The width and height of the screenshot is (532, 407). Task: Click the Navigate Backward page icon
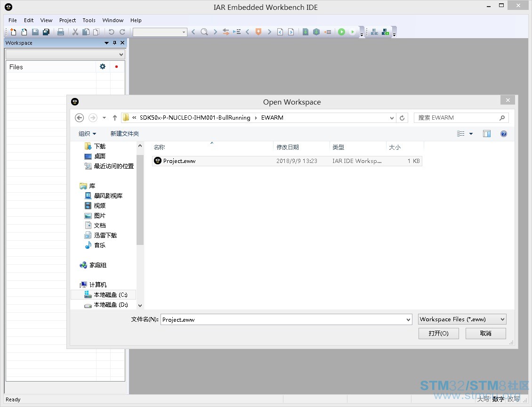[x=280, y=32]
